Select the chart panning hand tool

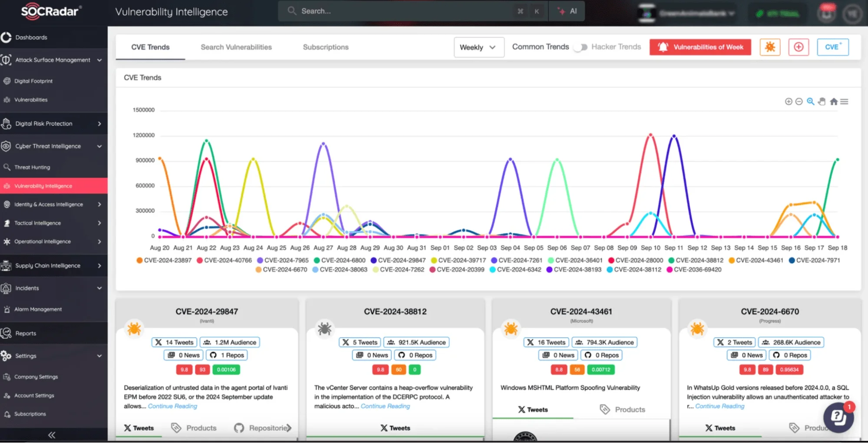point(822,102)
